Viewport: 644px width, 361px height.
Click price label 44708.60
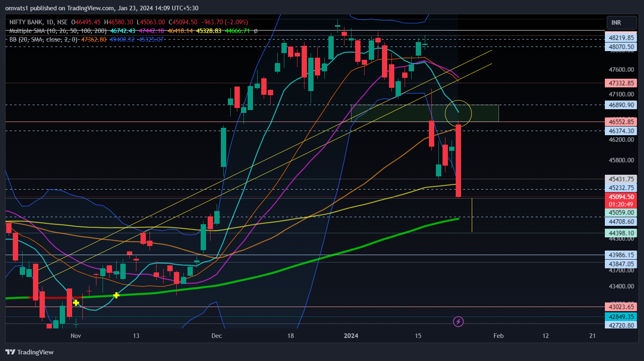(621, 221)
